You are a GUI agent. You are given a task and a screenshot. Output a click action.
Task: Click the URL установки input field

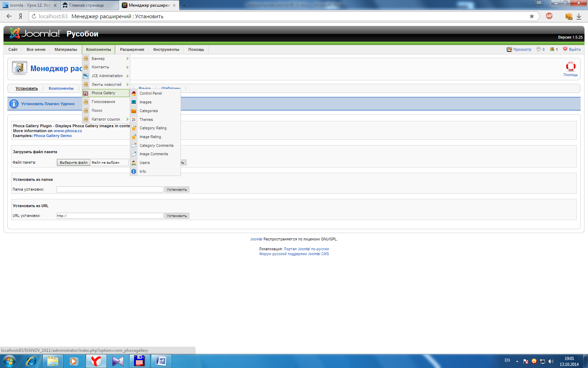(x=110, y=216)
